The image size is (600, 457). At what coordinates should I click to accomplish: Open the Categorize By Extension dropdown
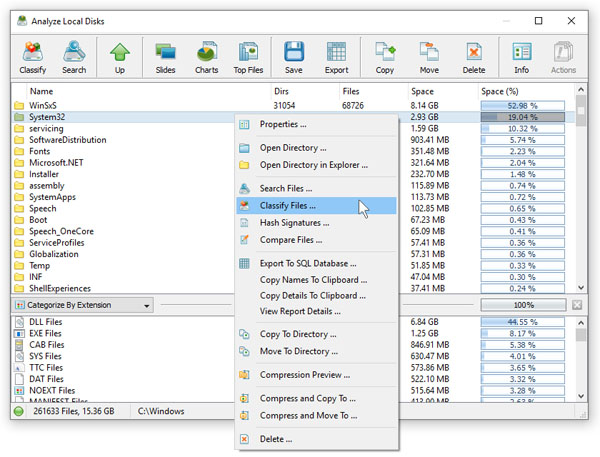point(83,305)
